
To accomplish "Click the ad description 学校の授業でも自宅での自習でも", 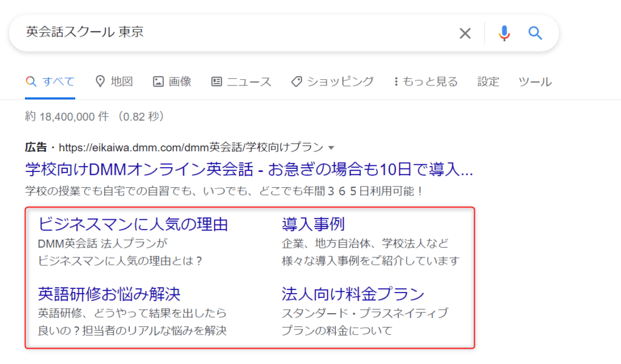I will pos(224,191).
